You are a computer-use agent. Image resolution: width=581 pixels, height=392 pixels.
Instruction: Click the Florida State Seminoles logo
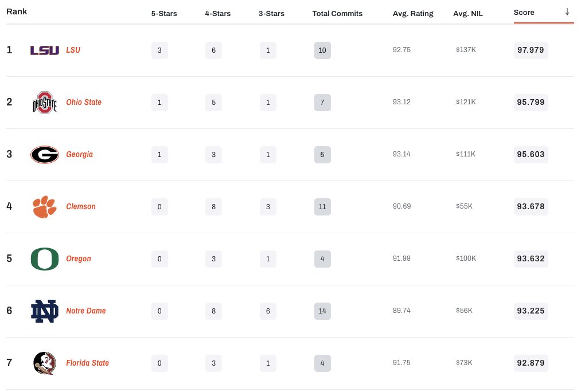[44, 363]
